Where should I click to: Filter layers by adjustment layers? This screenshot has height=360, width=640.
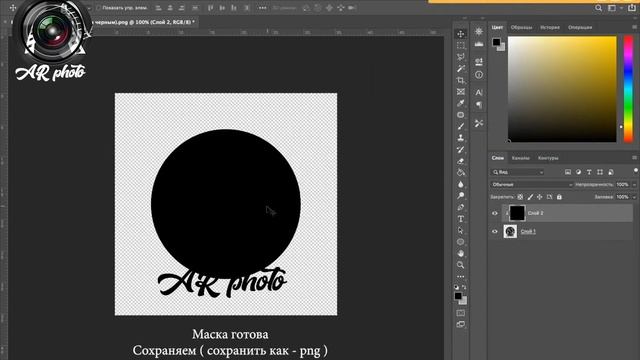click(x=578, y=172)
